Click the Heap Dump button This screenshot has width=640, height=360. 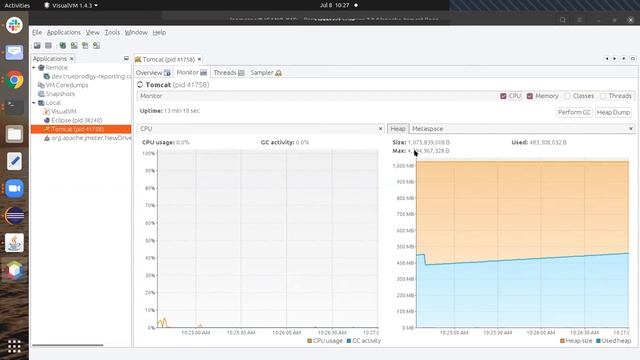click(613, 112)
